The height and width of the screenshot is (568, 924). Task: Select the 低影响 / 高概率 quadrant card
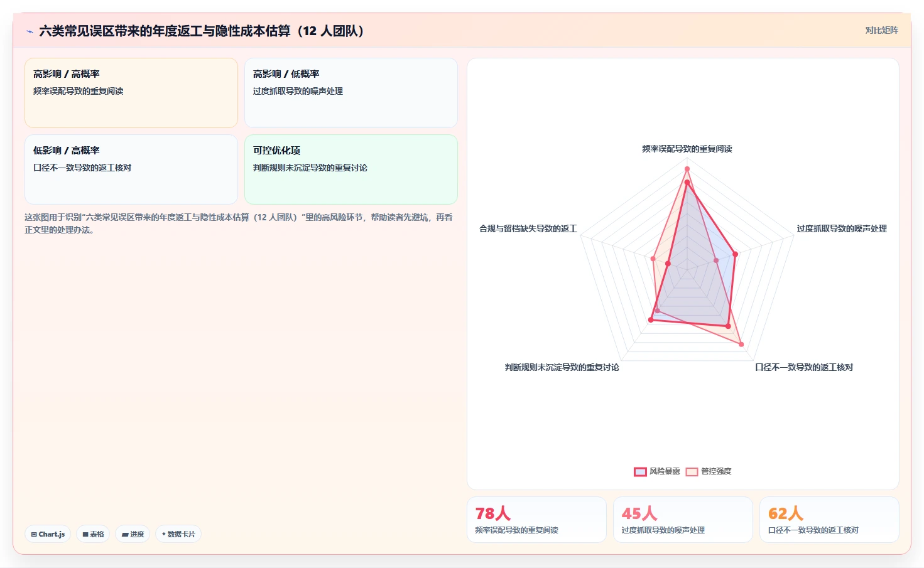(x=131, y=169)
